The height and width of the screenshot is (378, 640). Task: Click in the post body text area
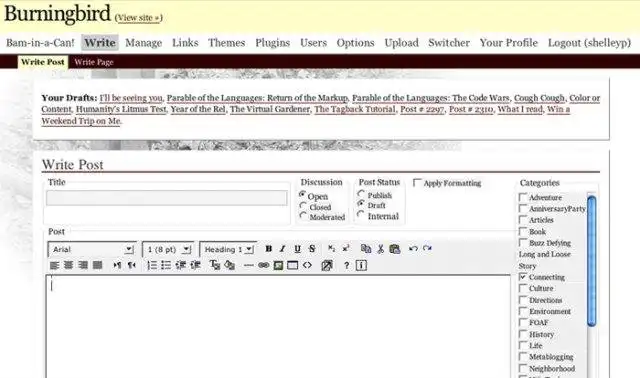278,327
